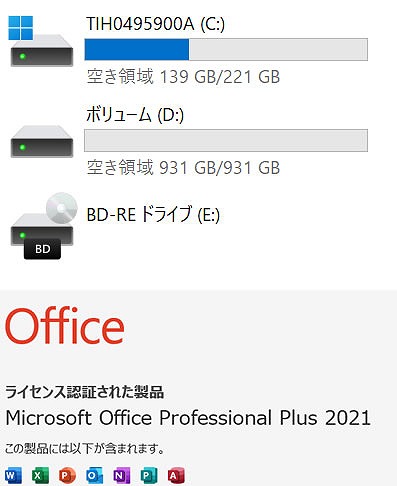
Task: Click the PowerPoint app icon
Action: tap(67, 475)
